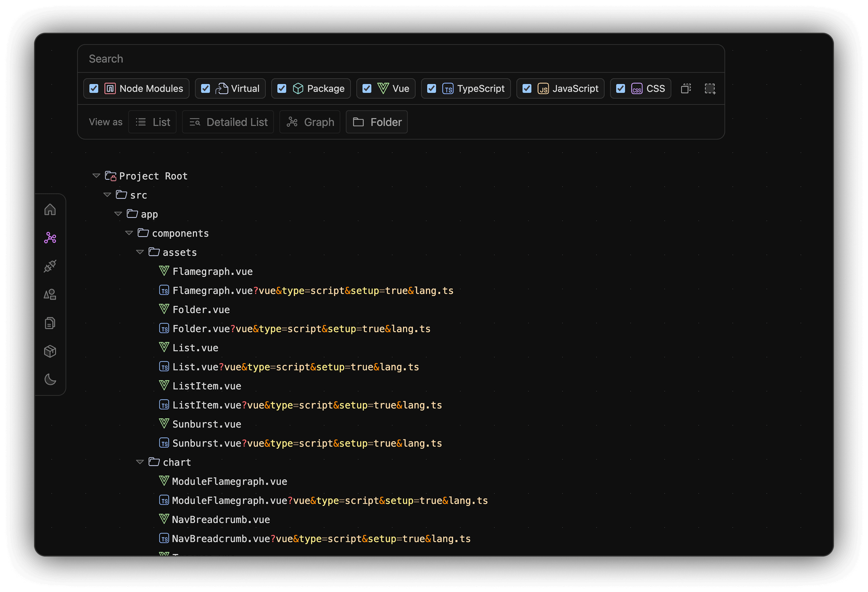Click the home icon in sidebar
This screenshot has width=868, height=592.
click(x=50, y=210)
